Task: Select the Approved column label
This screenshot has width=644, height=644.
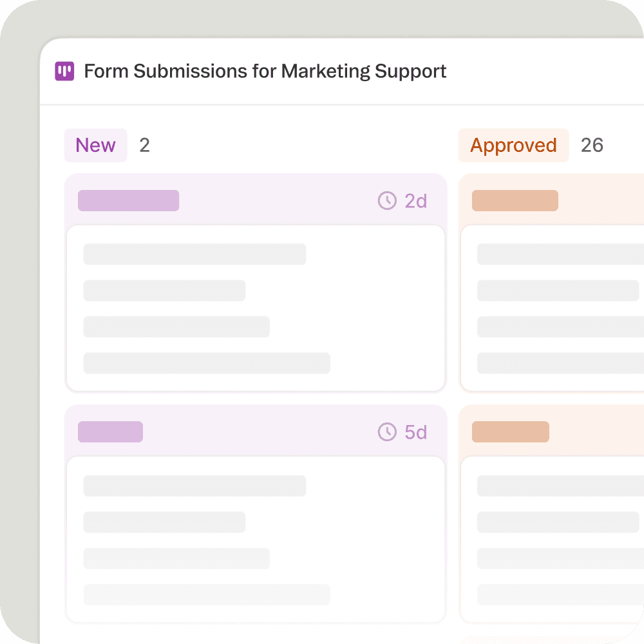Action: [x=513, y=146]
